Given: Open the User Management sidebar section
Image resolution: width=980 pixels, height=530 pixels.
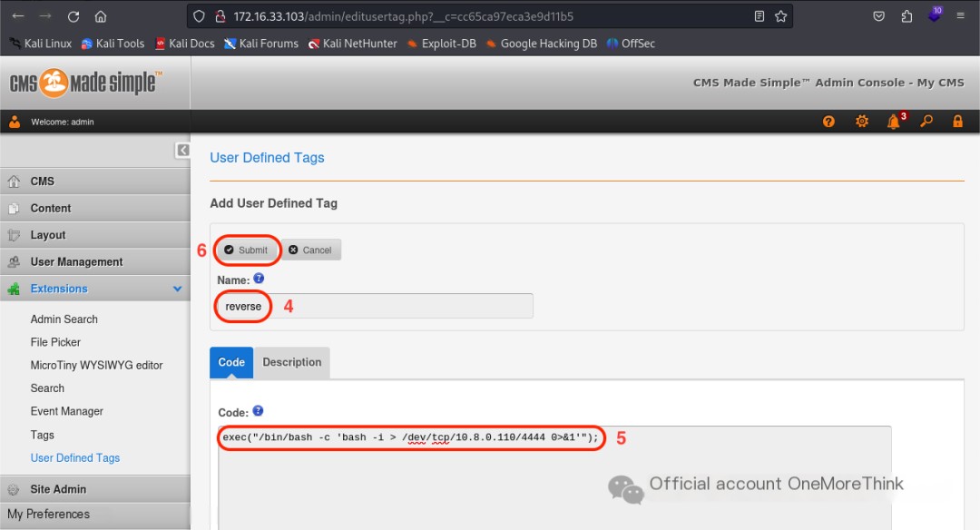Looking at the screenshot, I should (x=95, y=262).
